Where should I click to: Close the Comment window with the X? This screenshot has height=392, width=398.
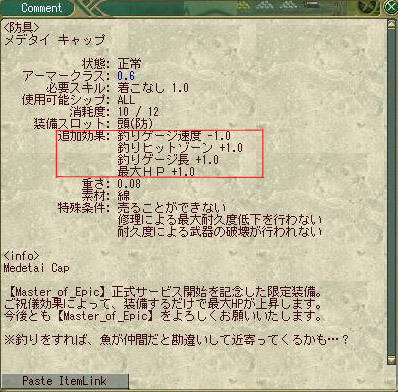[x=391, y=7]
